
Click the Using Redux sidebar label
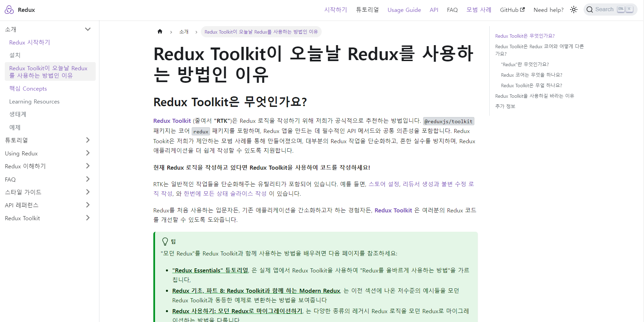pos(21,153)
